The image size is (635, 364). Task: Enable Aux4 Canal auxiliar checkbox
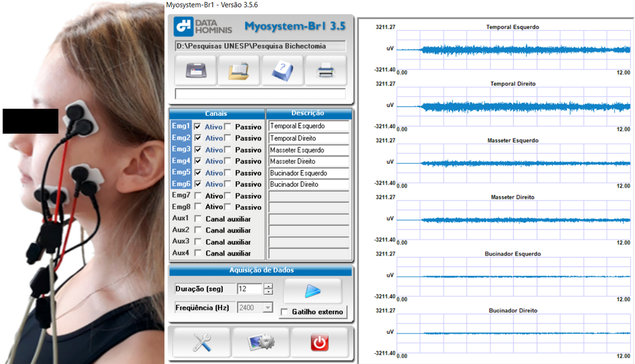(x=198, y=253)
